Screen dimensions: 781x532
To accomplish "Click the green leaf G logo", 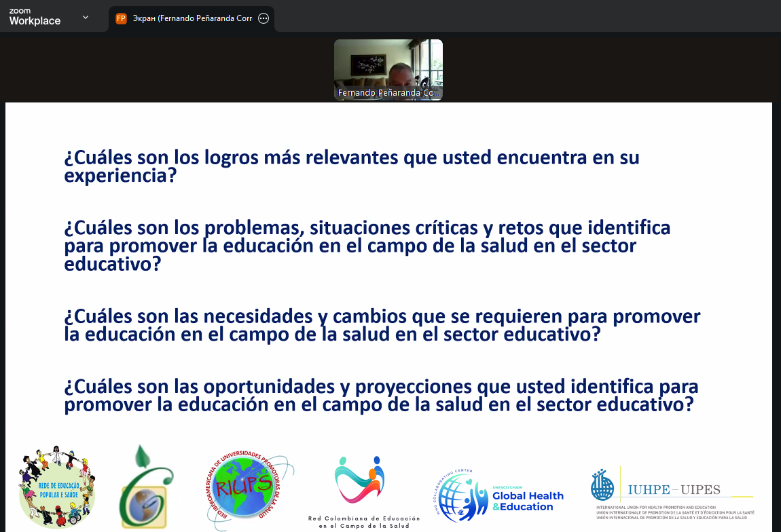I will [145, 487].
